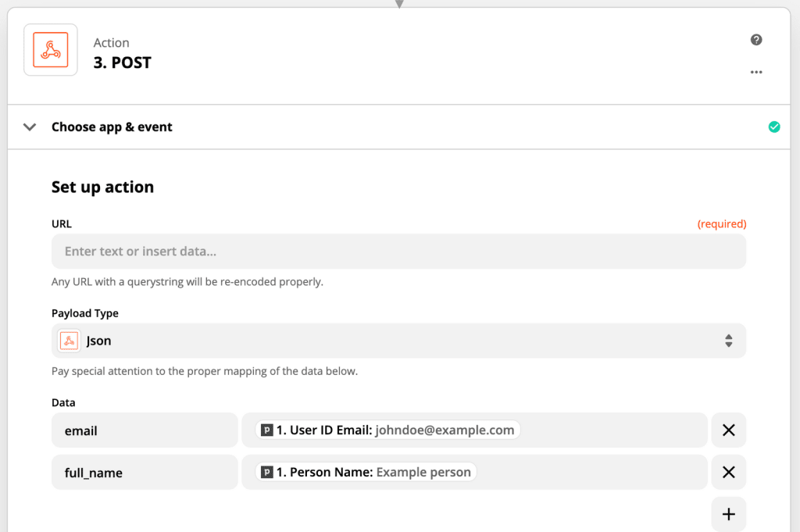Add a new data row with plus
The height and width of the screenshot is (532, 800).
(x=729, y=514)
